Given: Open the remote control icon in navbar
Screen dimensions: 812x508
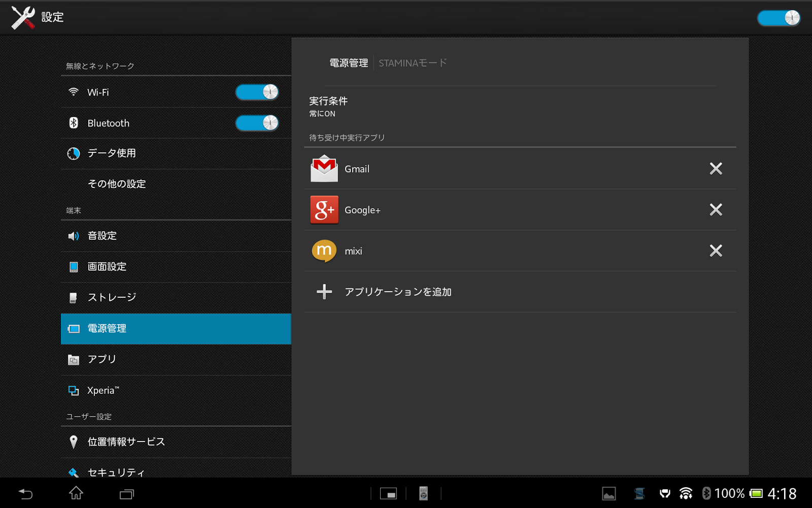Looking at the screenshot, I should (423, 493).
